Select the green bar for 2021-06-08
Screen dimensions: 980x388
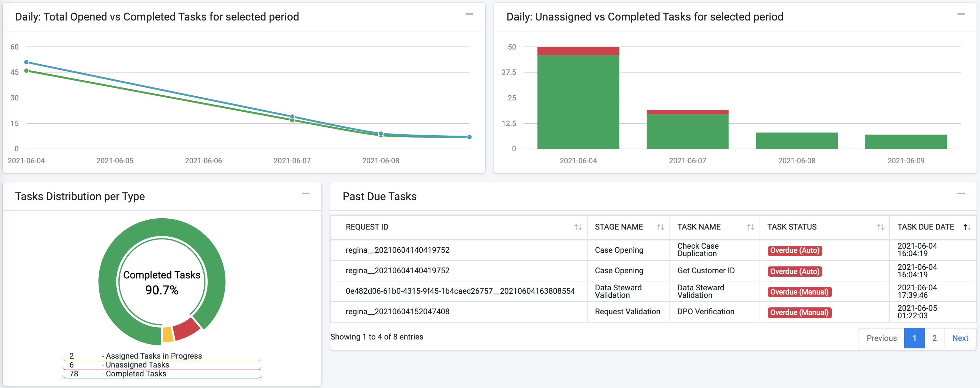(797, 140)
